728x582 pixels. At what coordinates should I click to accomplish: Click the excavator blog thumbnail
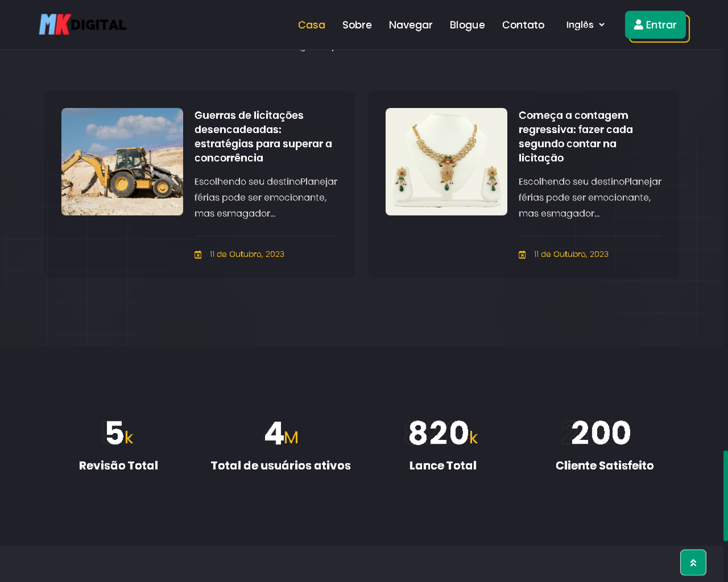(122, 162)
